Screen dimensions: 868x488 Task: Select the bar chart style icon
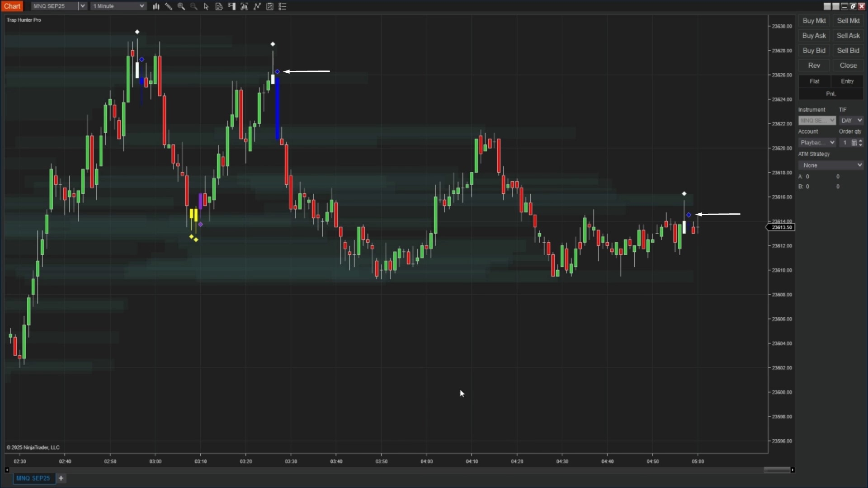[156, 6]
